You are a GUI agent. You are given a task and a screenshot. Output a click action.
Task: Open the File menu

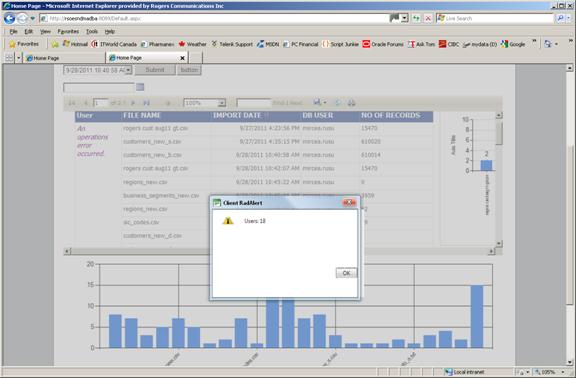(x=13, y=32)
